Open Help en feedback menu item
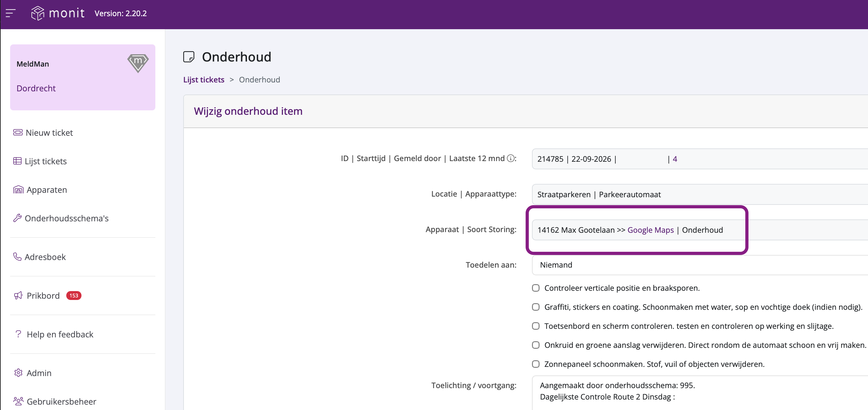 point(60,334)
